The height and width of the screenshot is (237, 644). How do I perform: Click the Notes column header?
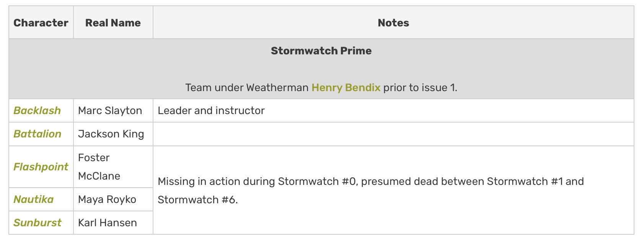pyautogui.click(x=393, y=23)
